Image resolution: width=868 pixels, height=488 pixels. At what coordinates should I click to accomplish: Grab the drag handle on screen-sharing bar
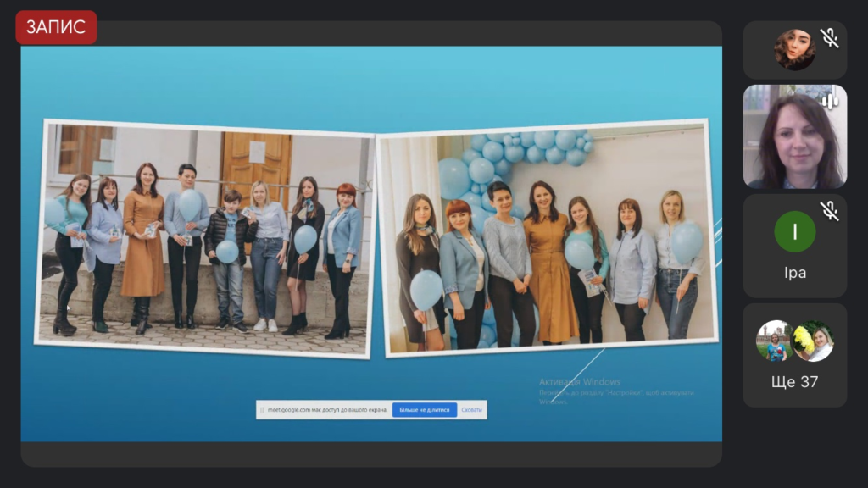click(x=262, y=410)
